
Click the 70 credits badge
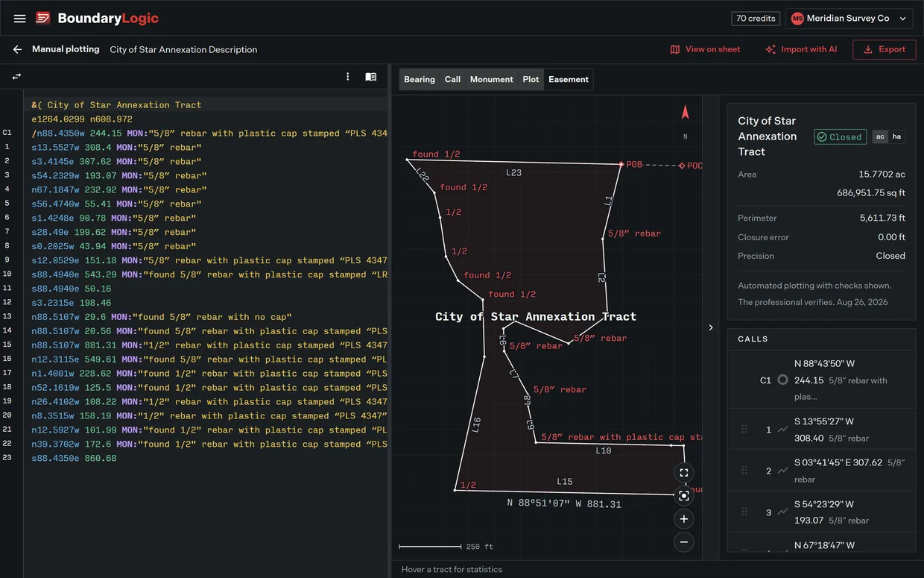pos(756,19)
